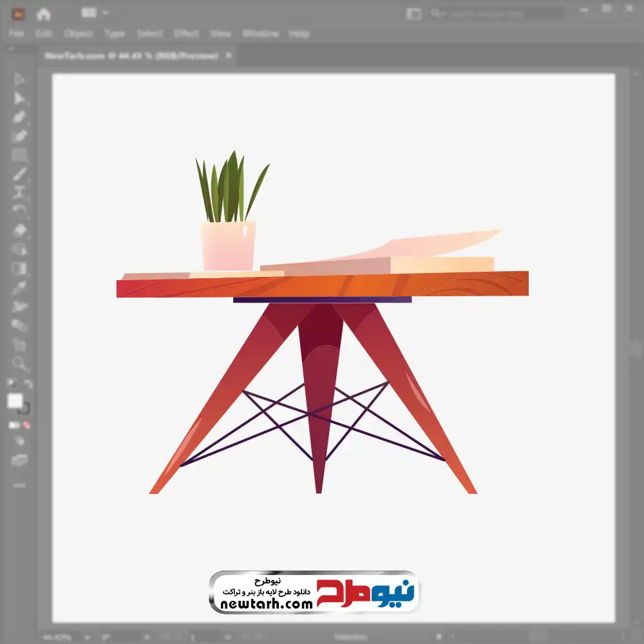The image size is (644, 644).
Task: Set fill to None in toolbar
Action: (x=27, y=425)
